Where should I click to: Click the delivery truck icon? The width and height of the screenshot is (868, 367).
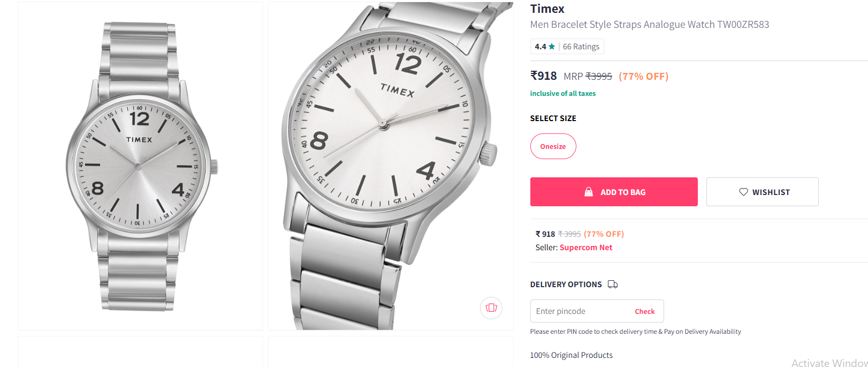613,284
